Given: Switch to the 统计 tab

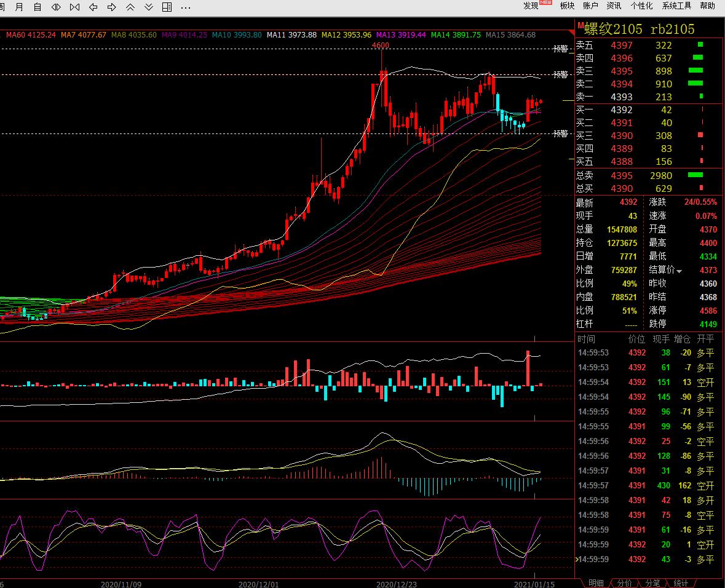Looking at the screenshot, I should click(x=681, y=583).
